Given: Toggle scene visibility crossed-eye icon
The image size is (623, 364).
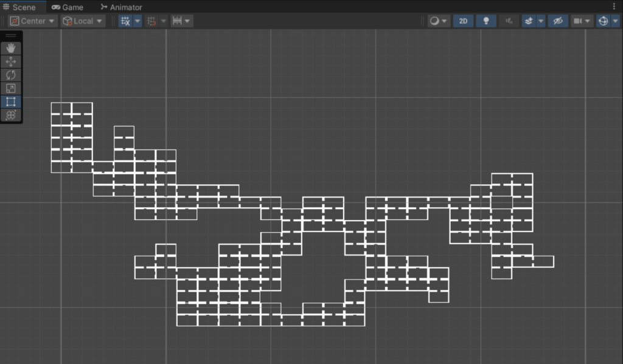Looking at the screenshot, I should tap(558, 21).
